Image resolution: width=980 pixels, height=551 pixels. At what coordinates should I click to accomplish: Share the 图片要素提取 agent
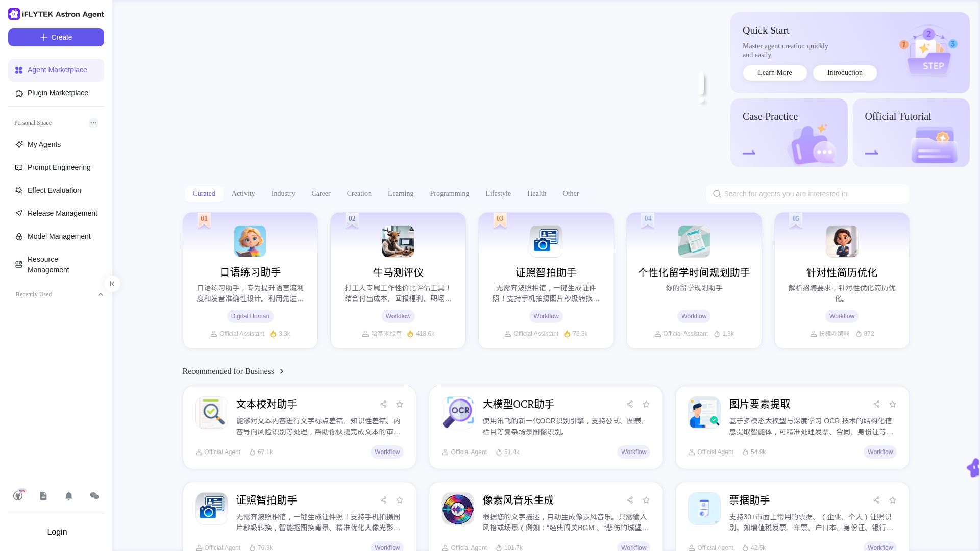[x=876, y=404]
